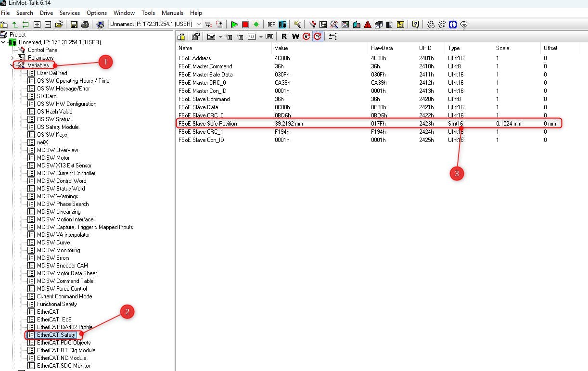Expand the Parameters tree node

(13, 58)
